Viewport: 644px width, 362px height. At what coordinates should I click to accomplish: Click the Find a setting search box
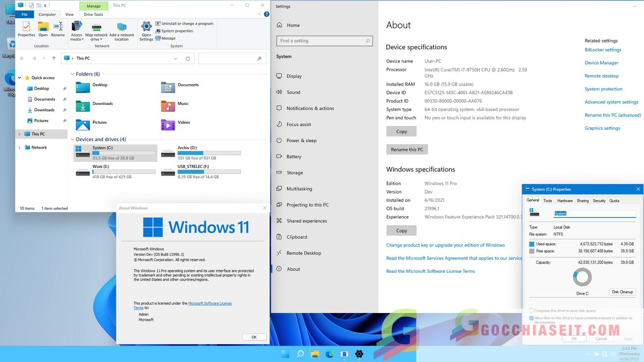click(324, 41)
